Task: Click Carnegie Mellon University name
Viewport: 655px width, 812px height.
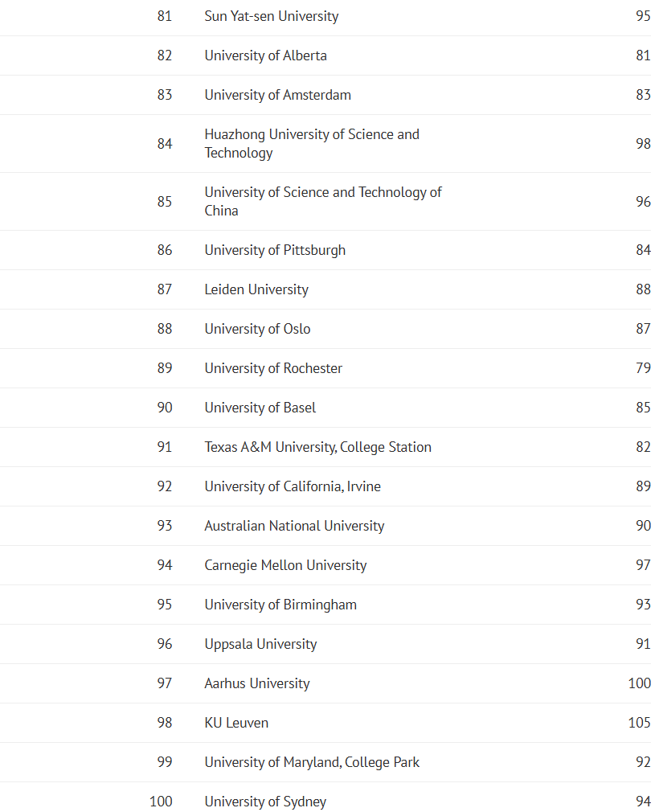Action: click(x=285, y=565)
